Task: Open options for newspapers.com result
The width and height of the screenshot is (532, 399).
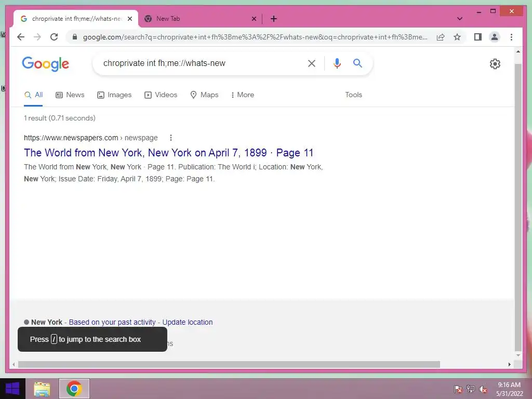Action: coord(170,138)
